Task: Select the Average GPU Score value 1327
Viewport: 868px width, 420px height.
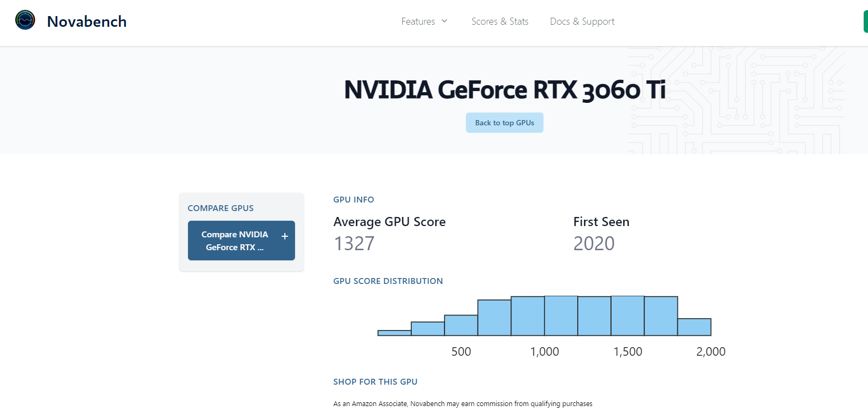Action: coord(354,244)
